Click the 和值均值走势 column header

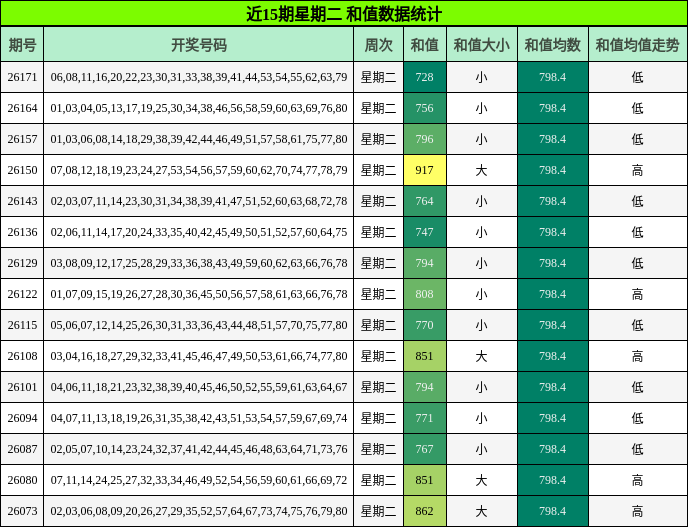coord(638,45)
